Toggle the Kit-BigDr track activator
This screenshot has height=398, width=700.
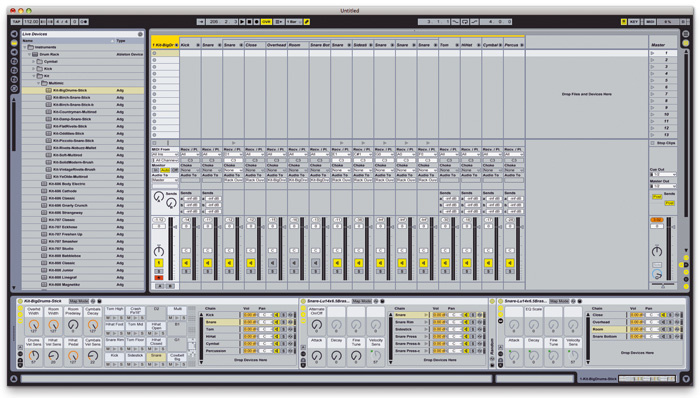point(158,263)
